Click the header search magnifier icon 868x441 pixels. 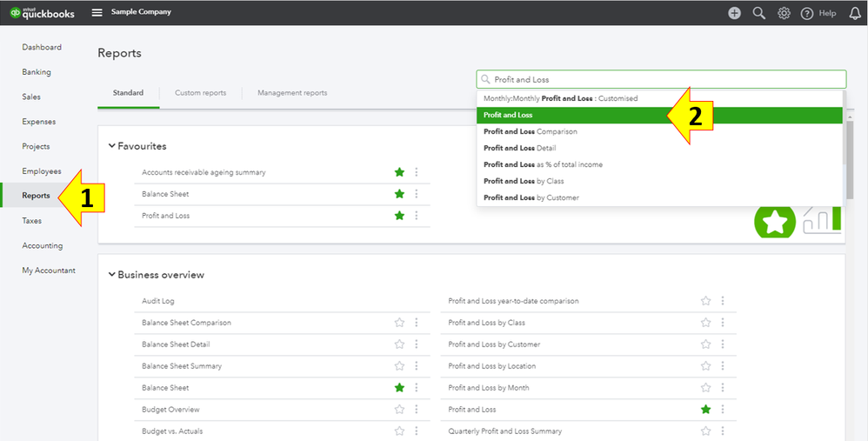pyautogui.click(x=759, y=13)
